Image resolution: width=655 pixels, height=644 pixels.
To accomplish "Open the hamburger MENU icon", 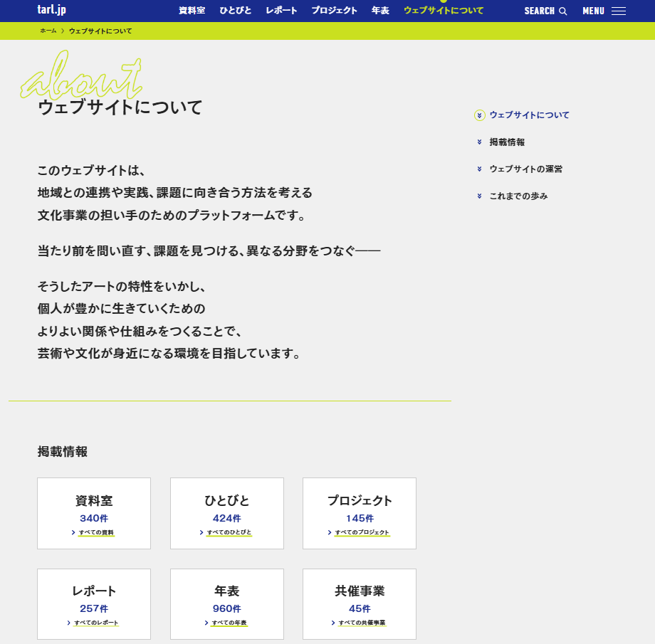I will point(618,11).
